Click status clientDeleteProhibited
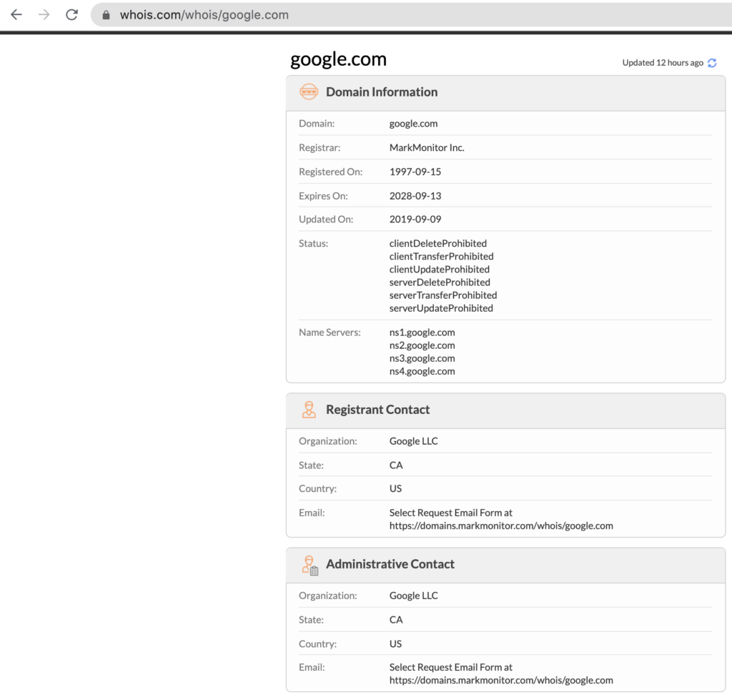 coord(438,243)
